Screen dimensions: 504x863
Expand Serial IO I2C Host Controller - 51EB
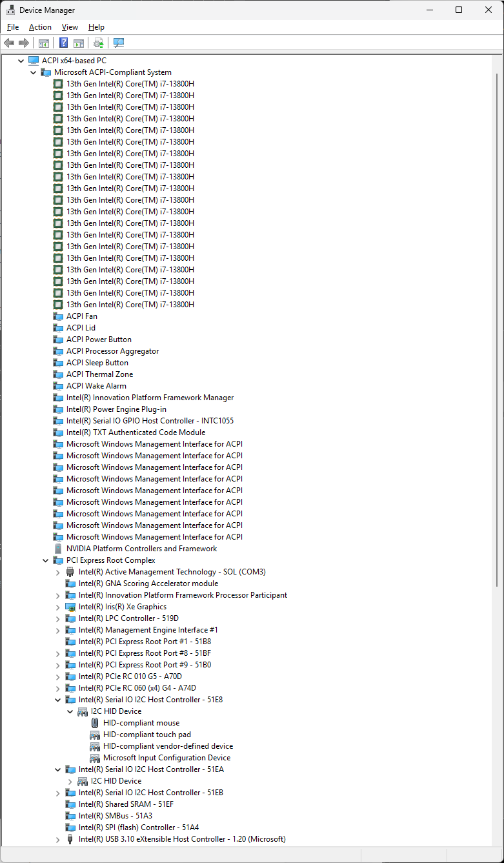click(57, 793)
